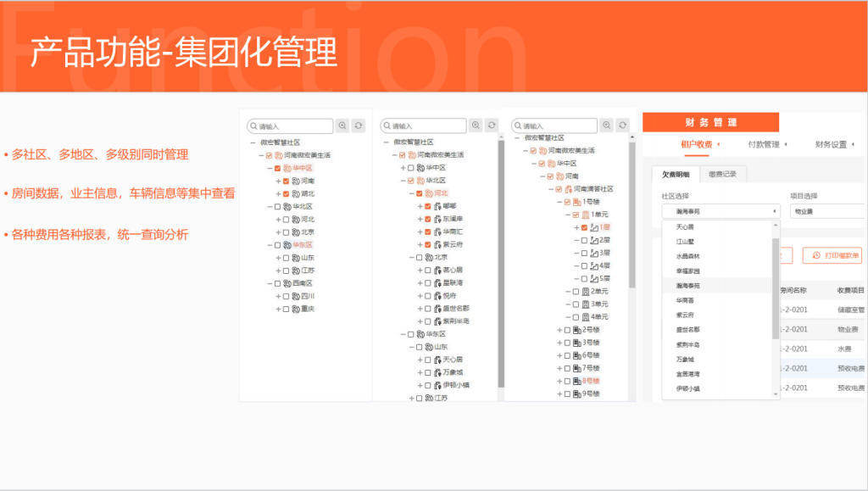Click the refresh icon in the middle tree panel
This screenshot has width=868, height=491.
pos(491,126)
